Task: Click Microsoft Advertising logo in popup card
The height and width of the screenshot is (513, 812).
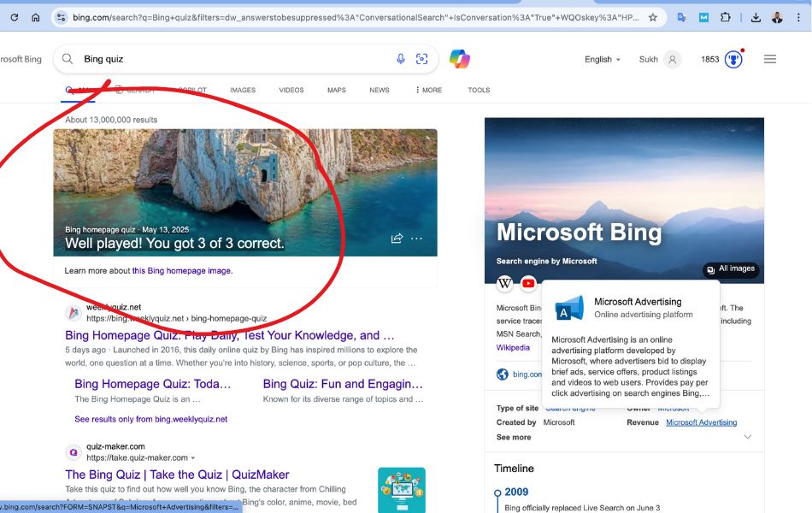Action: click(x=569, y=307)
